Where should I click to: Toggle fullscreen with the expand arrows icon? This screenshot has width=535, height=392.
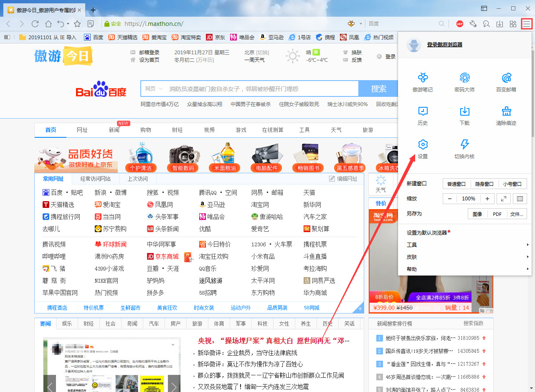pos(504,199)
